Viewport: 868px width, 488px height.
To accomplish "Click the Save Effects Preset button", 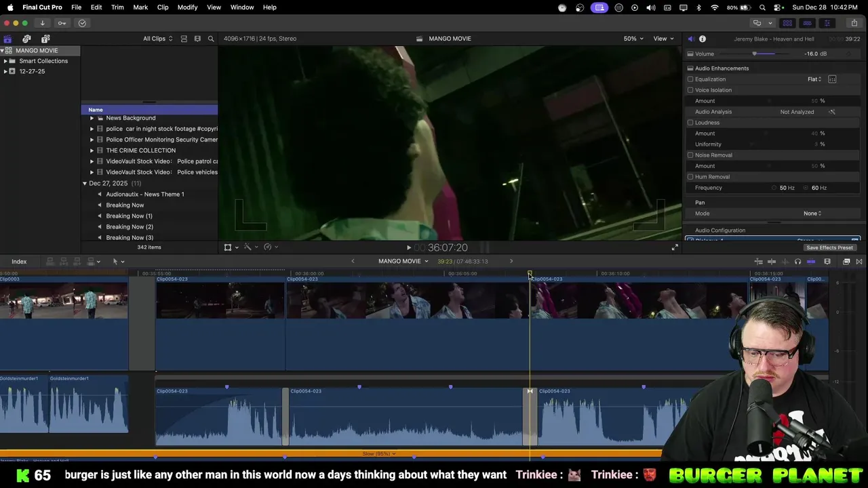I will point(829,247).
